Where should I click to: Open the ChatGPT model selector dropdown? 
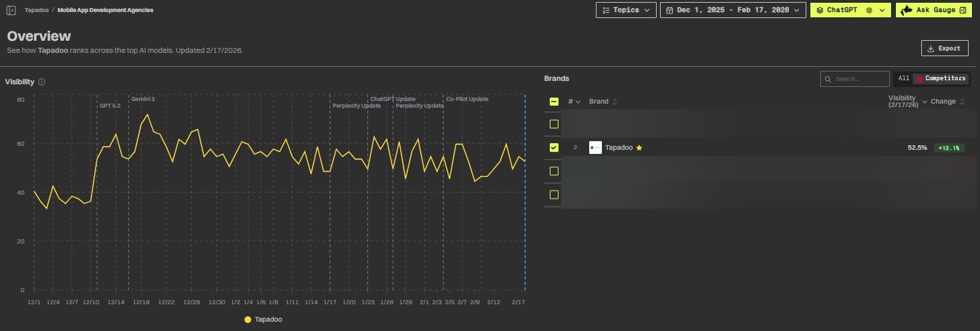pos(850,10)
